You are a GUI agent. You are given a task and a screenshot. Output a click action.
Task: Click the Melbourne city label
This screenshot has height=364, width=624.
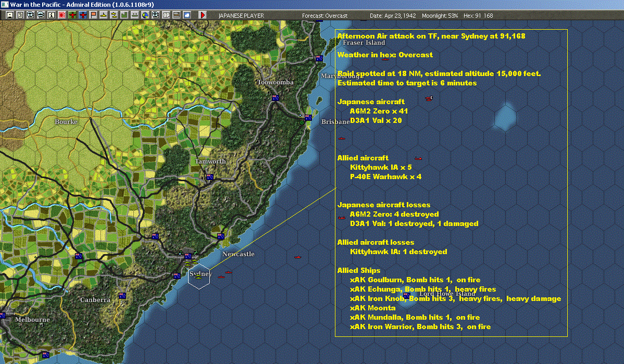[x=32, y=319]
